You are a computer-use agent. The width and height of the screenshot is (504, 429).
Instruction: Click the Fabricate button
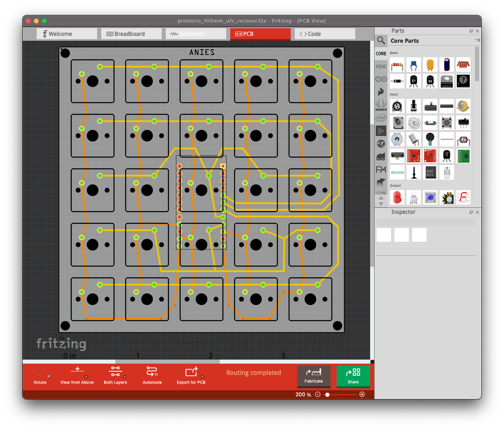(x=314, y=376)
